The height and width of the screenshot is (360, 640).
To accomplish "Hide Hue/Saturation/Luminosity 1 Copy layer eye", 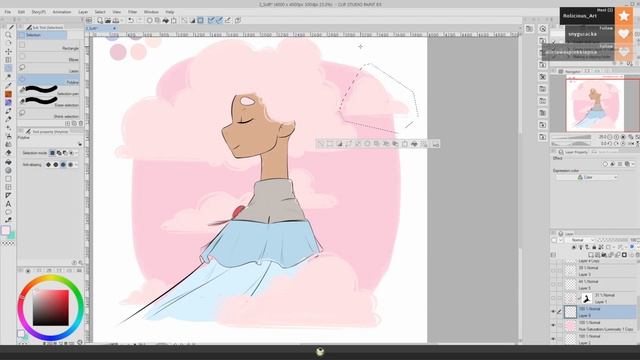I will click(553, 325).
